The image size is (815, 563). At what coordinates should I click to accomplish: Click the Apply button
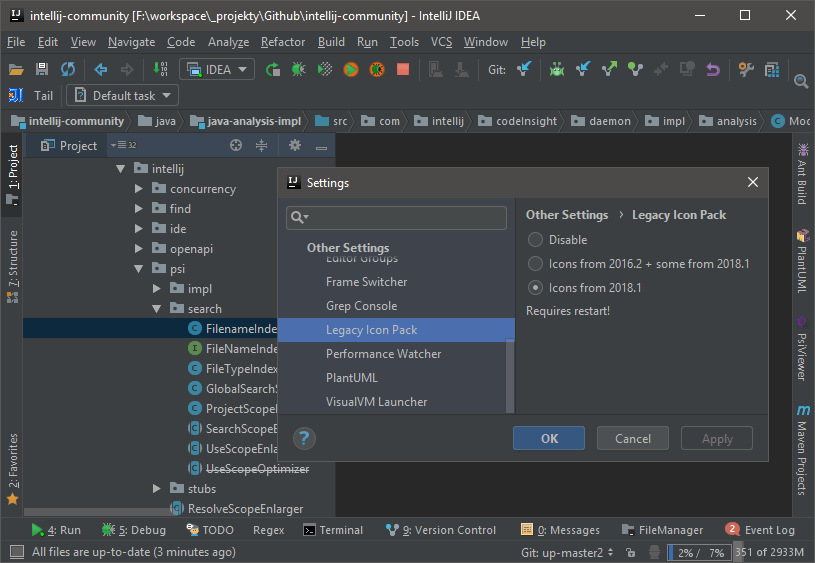click(717, 438)
